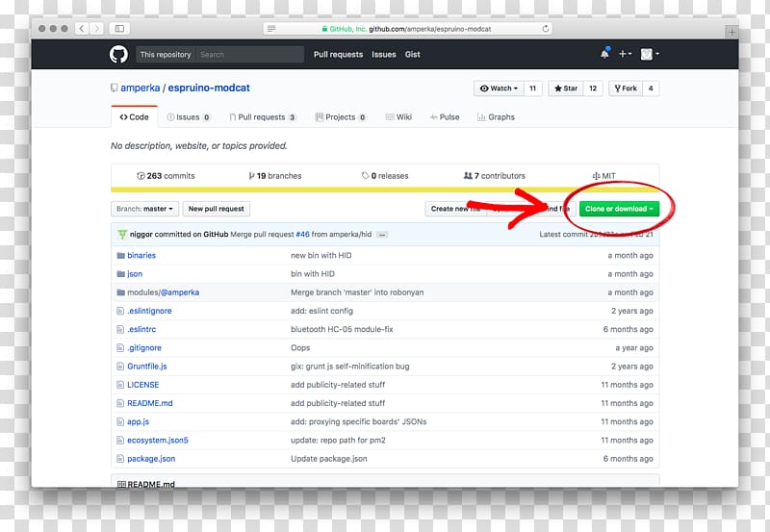Click the yellow language bar
This screenshot has height=532, width=770.
pos(385,190)
